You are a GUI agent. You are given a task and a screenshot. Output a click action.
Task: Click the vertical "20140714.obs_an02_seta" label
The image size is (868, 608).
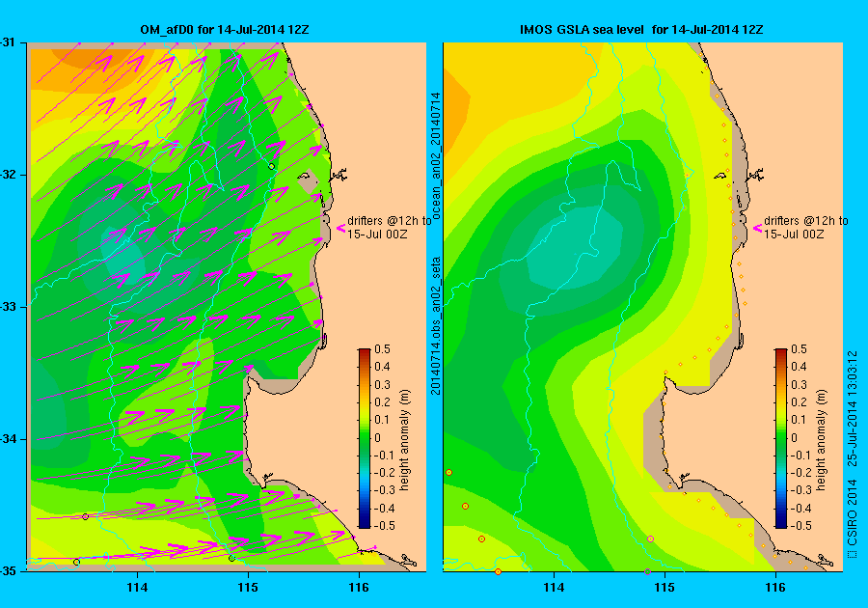436,326
